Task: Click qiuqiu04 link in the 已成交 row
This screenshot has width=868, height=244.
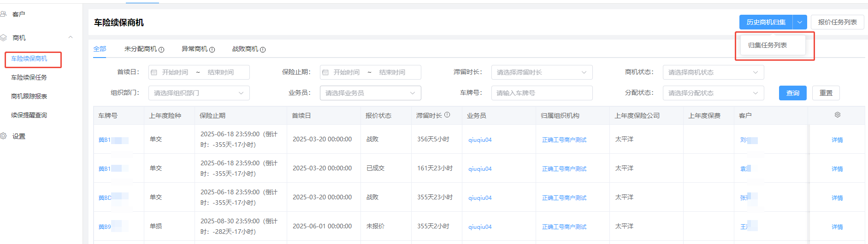Action: pyautogui.click(x=480, y=169)
